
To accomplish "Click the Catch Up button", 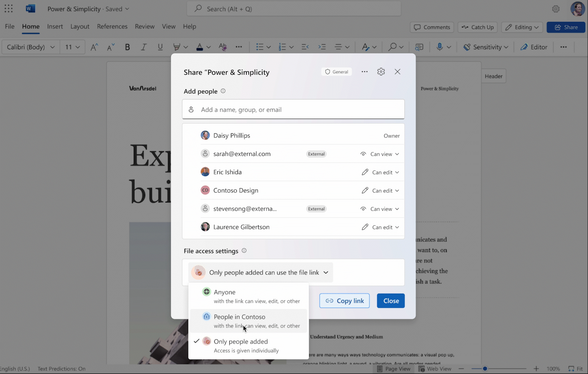I will (478, 27).
